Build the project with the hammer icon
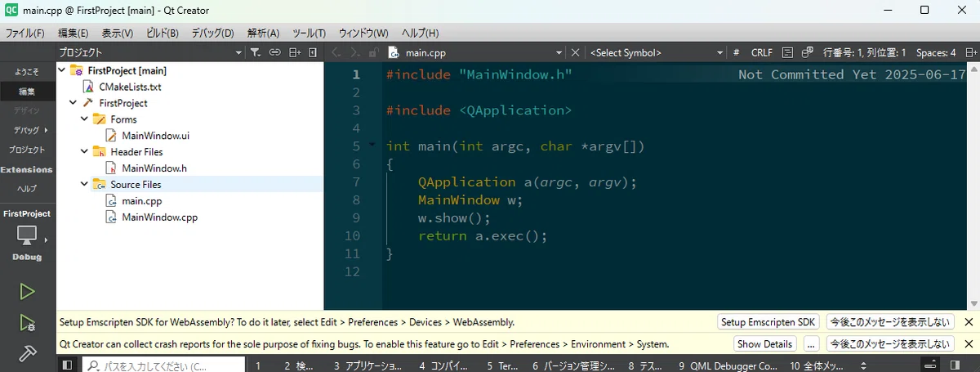Image resolution: width=980 pixels, height=372 pixels. [x=27, y=353]
